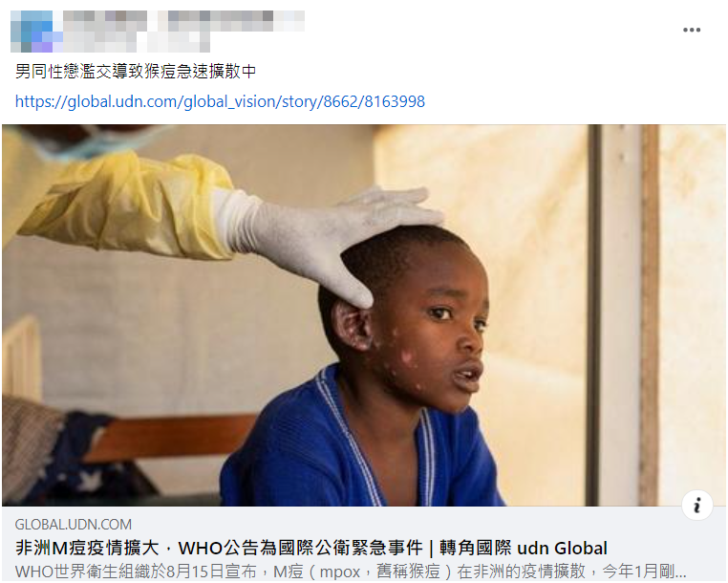Image resolution: width=728 pixels, height=583 pixels.
Task: Click the article headline about WHO announcement
Action: point(311,549)
